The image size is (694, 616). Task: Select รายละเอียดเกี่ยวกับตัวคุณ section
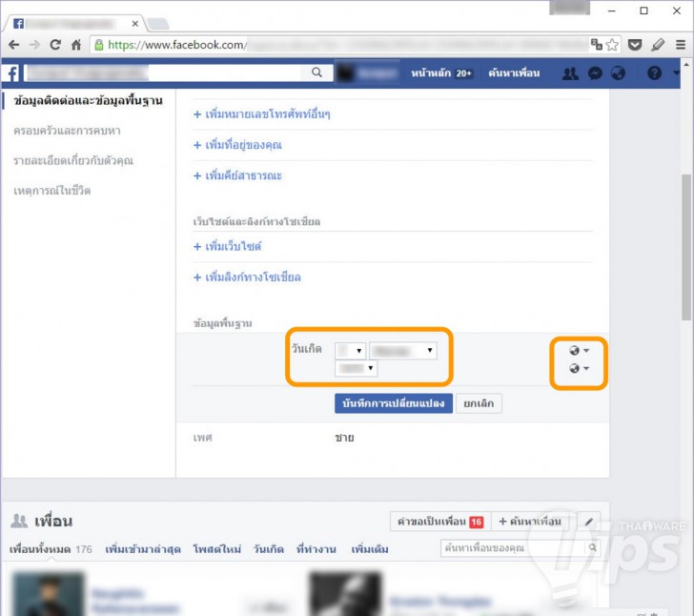[73, 160]
